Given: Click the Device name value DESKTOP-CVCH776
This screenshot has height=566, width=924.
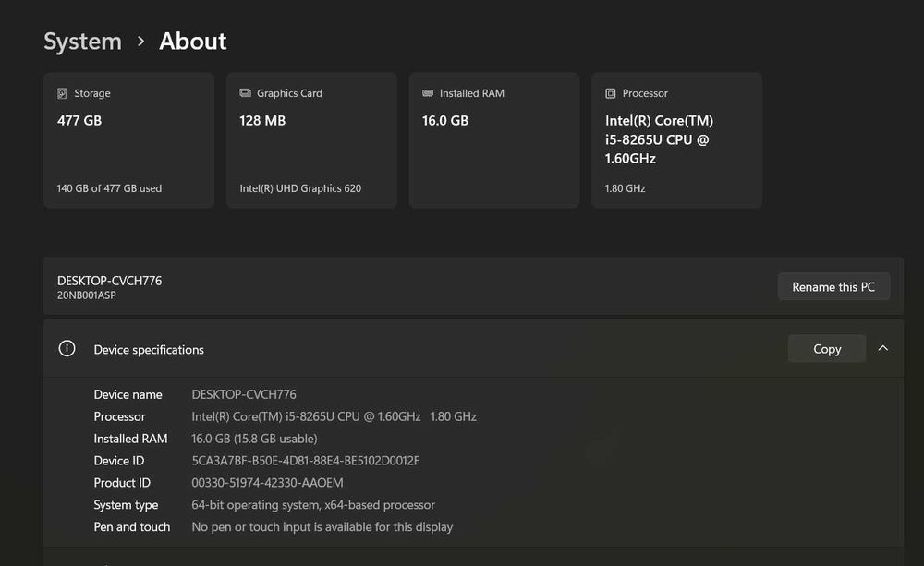Looking at the screenshot, I should (244, 394).
